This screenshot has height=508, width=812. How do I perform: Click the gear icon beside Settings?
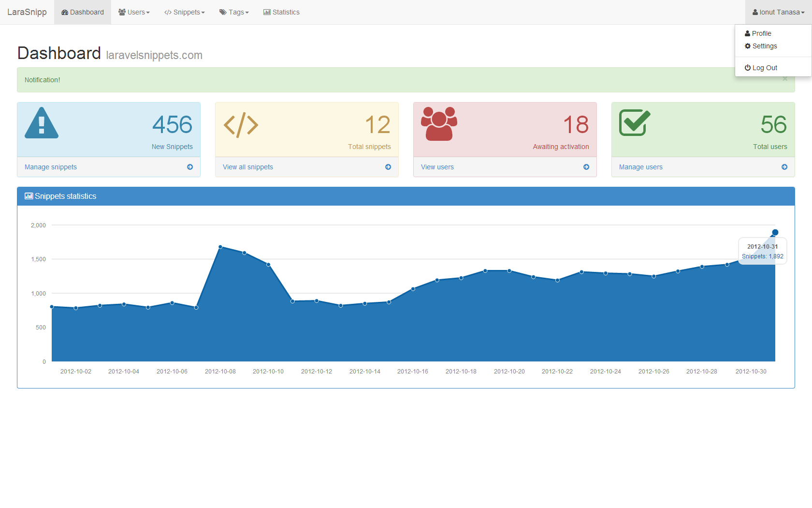click(748, 46)
